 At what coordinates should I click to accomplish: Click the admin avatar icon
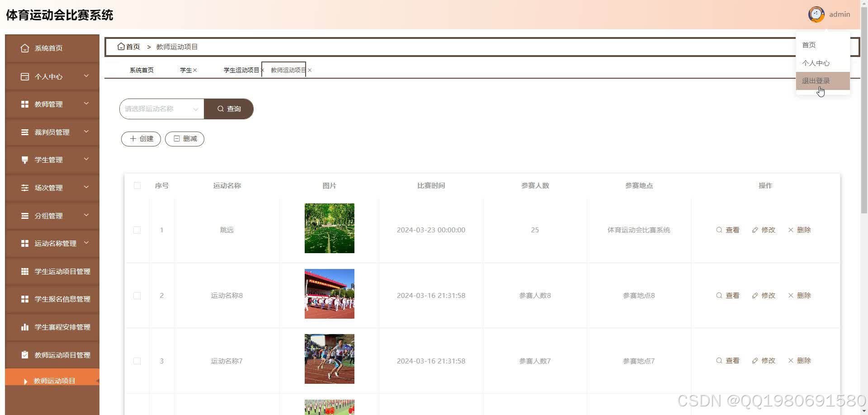coord(816,14)
